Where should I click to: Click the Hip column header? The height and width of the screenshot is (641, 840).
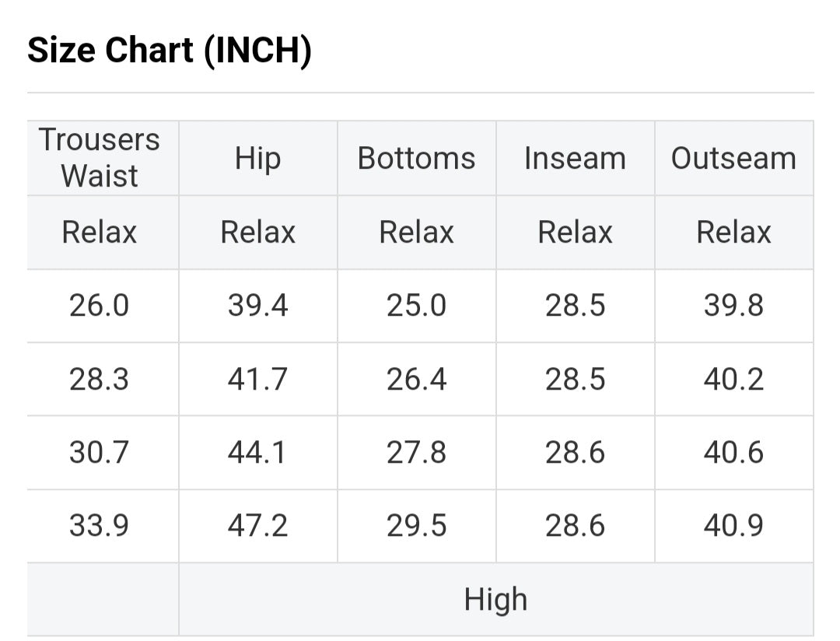point(257,159)
